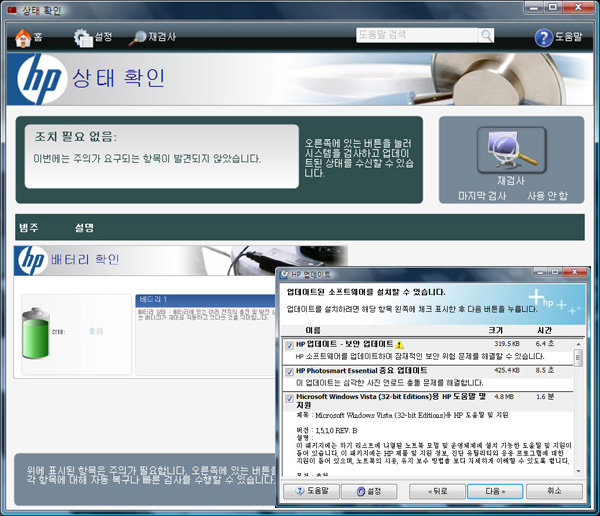Close the HP 업데이트 dialog
The image size is (600, 516).
(574, 272)
